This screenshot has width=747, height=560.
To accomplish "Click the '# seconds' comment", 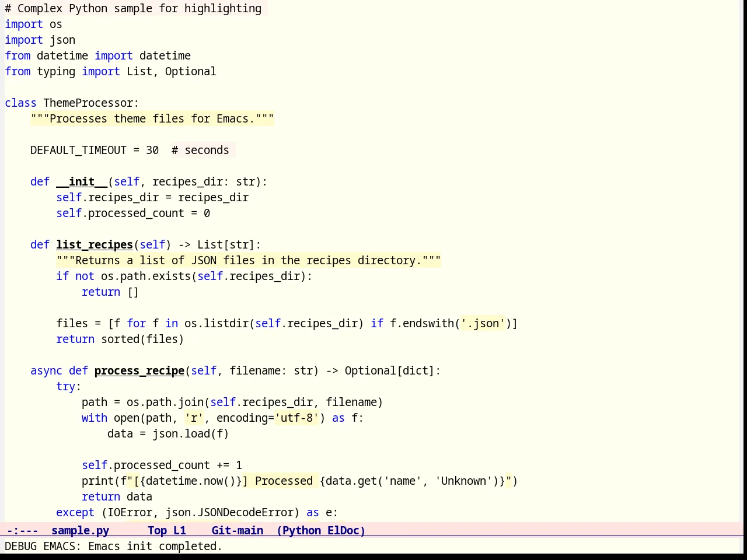I will coord(200,150).
